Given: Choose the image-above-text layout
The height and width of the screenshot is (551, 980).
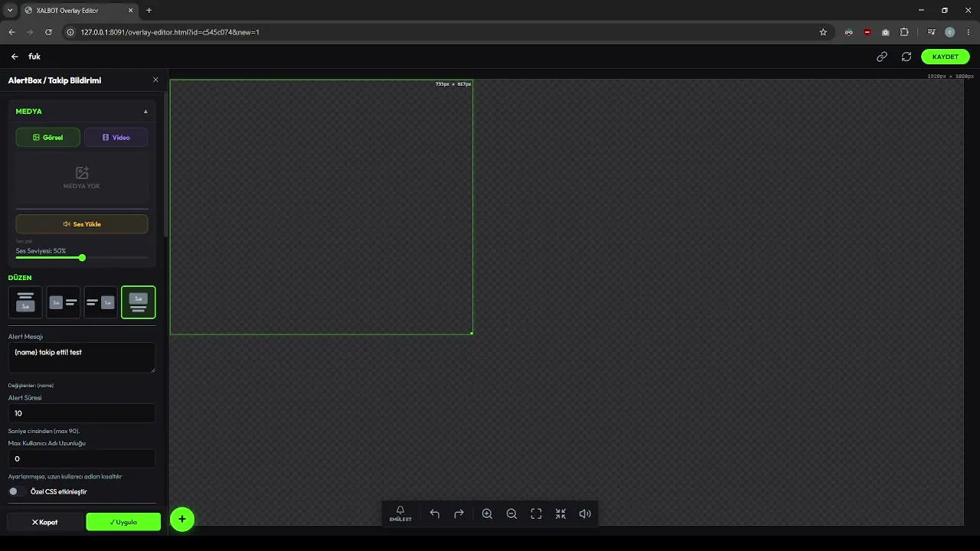Looking at the screenshot, I should point(138,302).
